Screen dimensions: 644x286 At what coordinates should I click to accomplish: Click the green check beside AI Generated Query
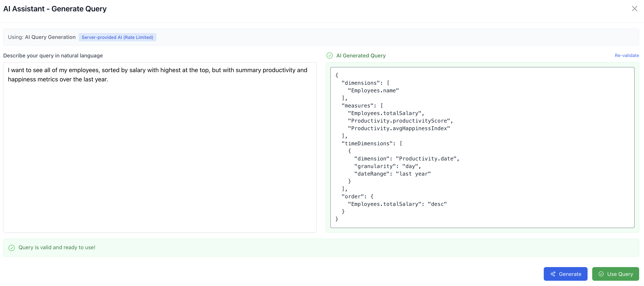(330, 55)
